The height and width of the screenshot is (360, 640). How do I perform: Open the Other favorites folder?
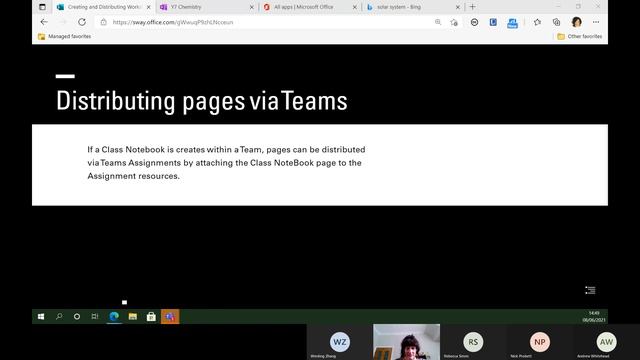tap(580, 36)
